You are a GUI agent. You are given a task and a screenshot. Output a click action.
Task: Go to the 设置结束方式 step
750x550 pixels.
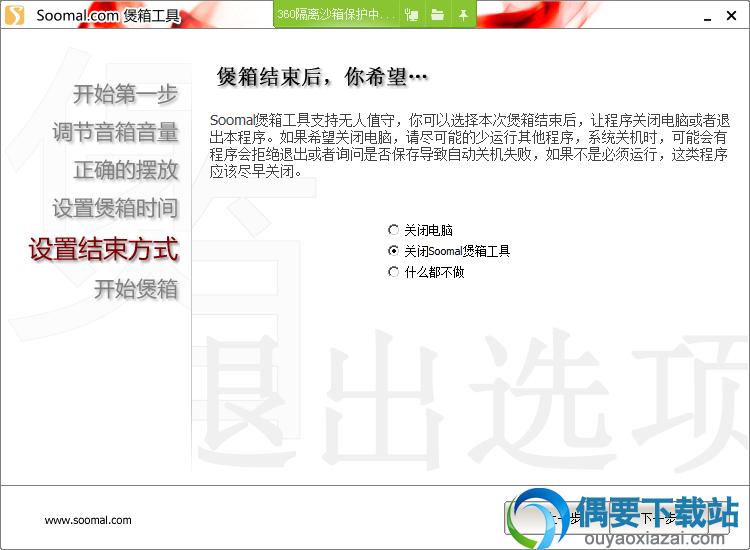[104, 249]
